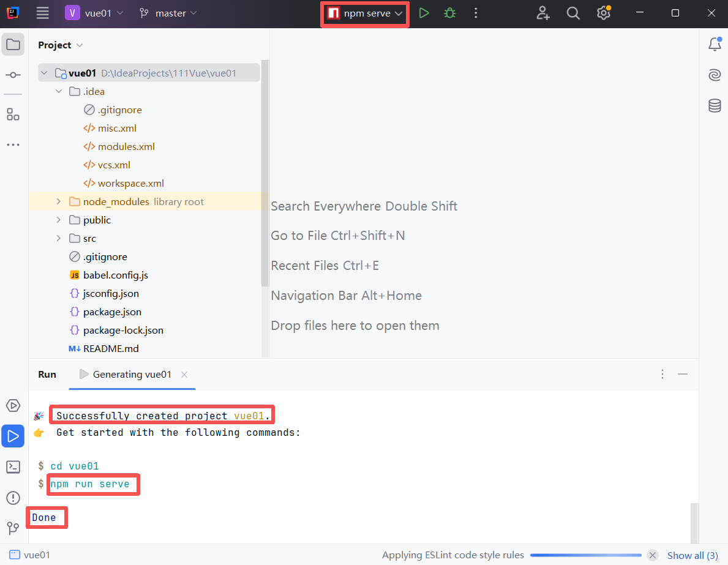This screenshot has width=728, height=565.
Task: Select package.json file
Action: tap(105, 312)
